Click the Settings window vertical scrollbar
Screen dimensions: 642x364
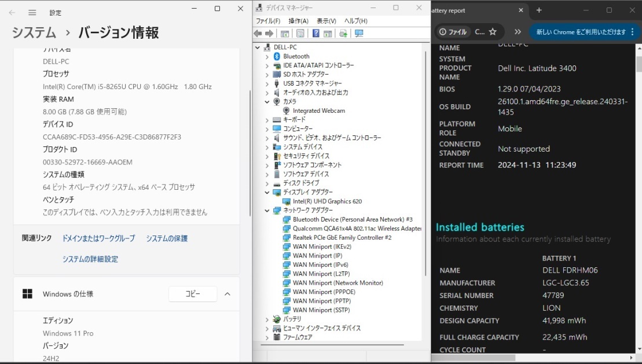point(250,153)
